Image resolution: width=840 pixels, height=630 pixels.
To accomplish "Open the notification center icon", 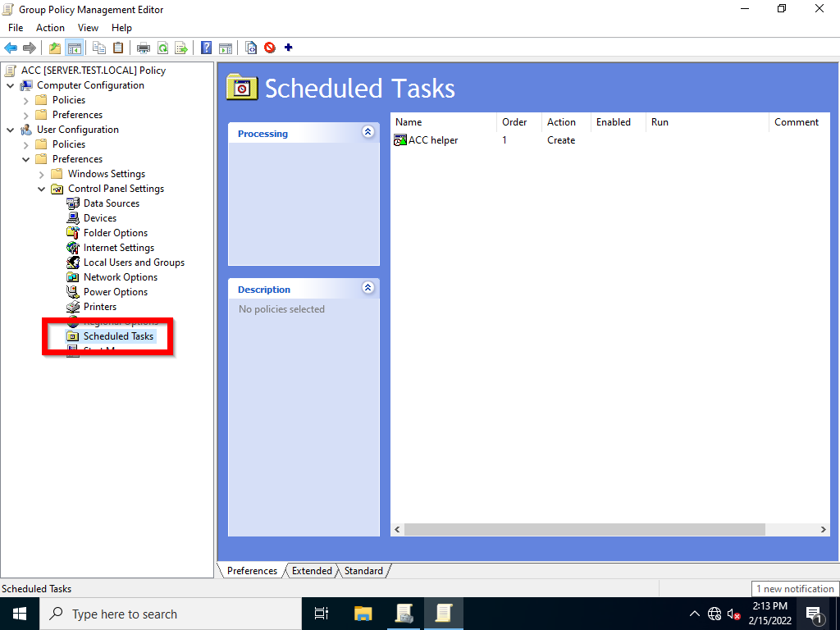I will pos(814,614).
